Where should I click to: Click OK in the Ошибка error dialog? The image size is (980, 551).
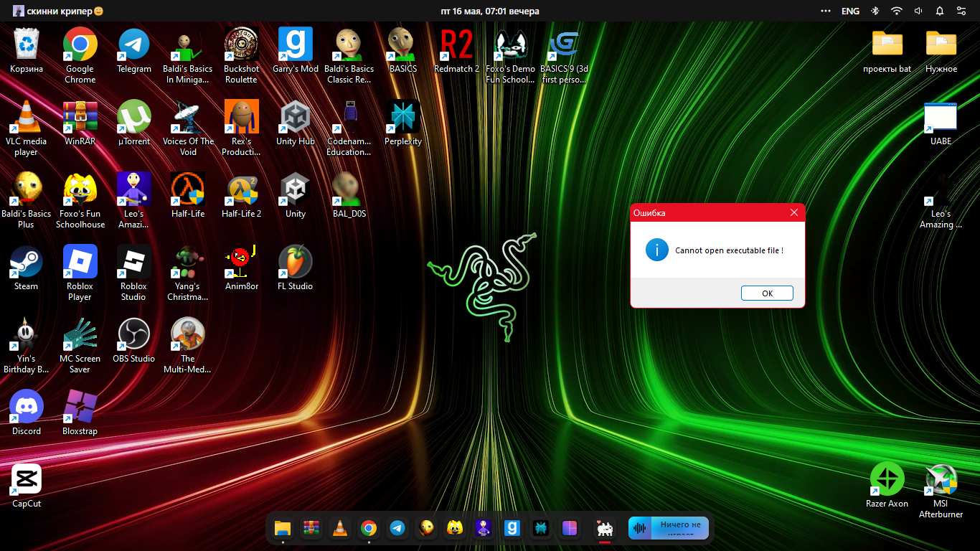click(x=767, y=293)
